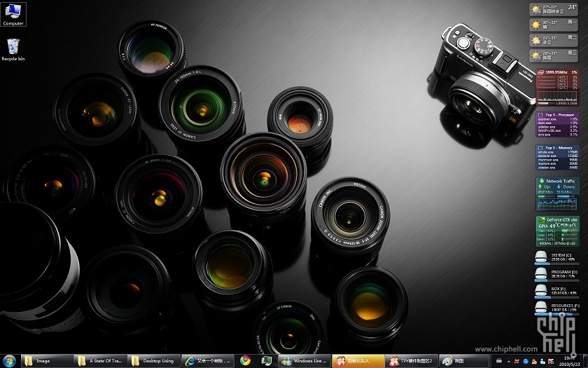
Task: Click the Intel logo in CPU gadget
Action: [x=540, y=71]
